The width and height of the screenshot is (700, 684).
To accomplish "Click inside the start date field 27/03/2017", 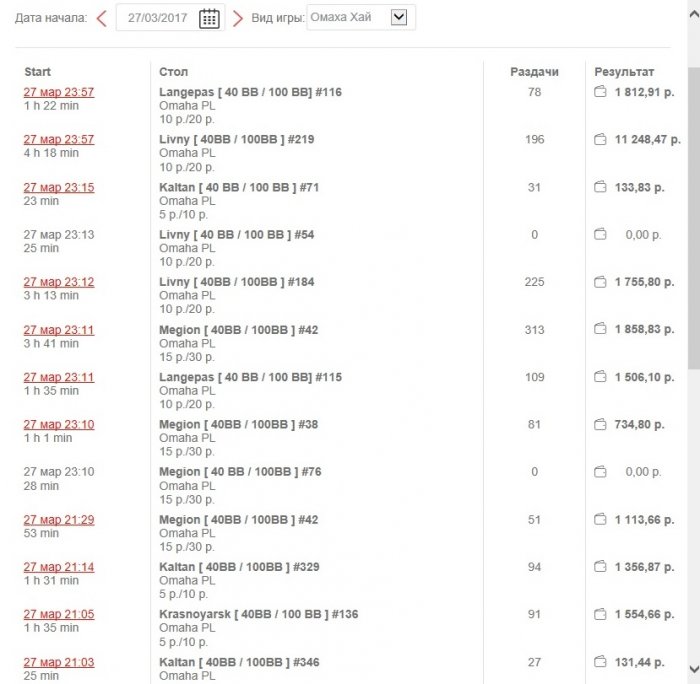I will point(157,18).
